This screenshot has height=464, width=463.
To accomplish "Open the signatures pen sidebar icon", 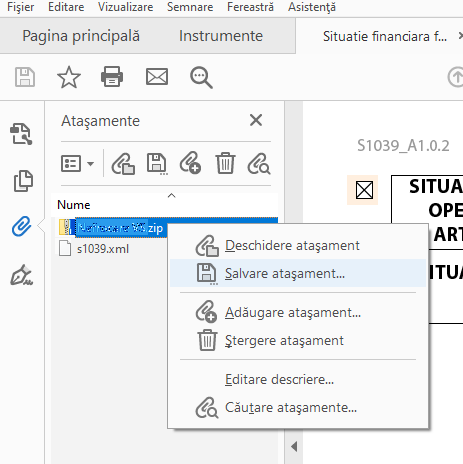I will [22, 275].
